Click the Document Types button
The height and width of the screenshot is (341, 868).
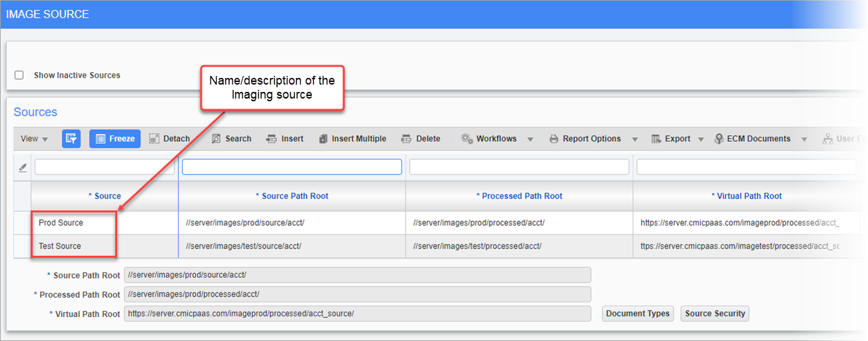click(x=638, y=314)
